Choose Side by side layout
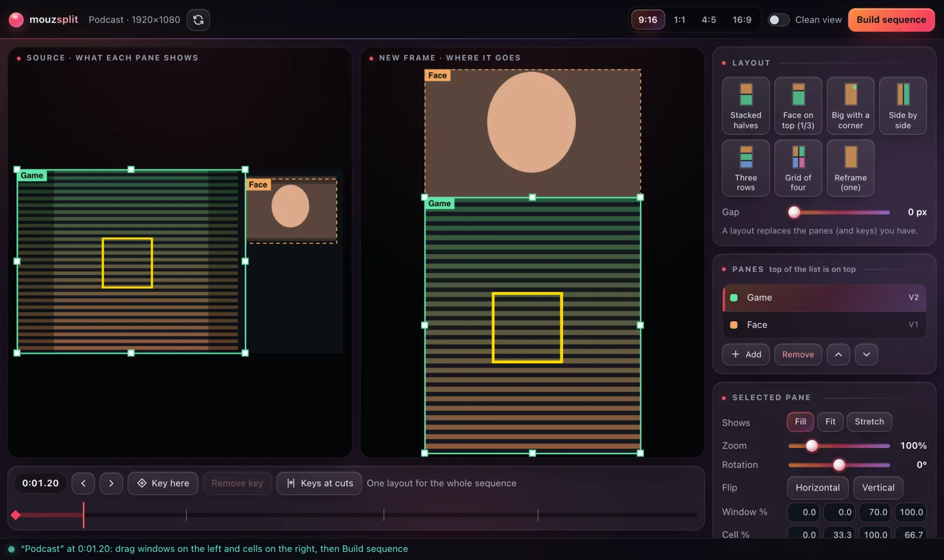Screen dimensions: 944x560 point(903,106)
